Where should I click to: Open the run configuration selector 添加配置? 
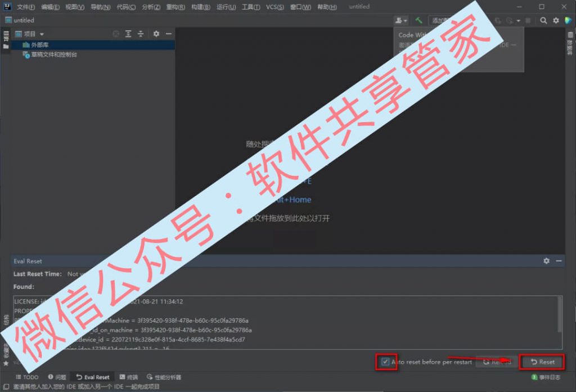pyautogui.click(x=440, y=21)
